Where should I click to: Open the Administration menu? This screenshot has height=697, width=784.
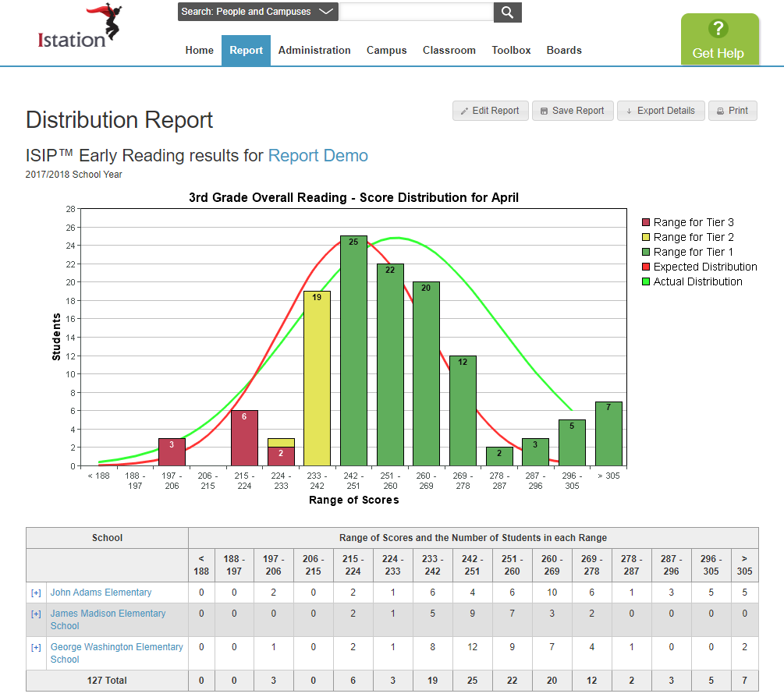314,51
